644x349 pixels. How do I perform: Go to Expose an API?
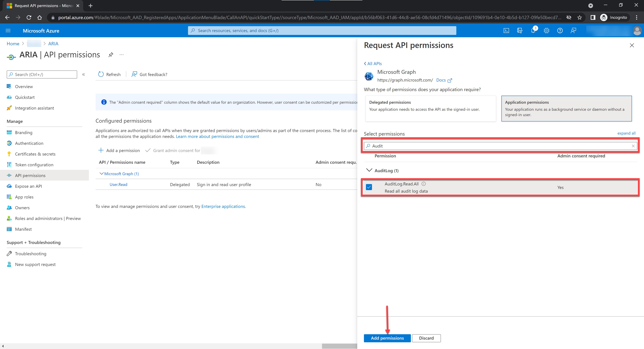pos(28,186)
